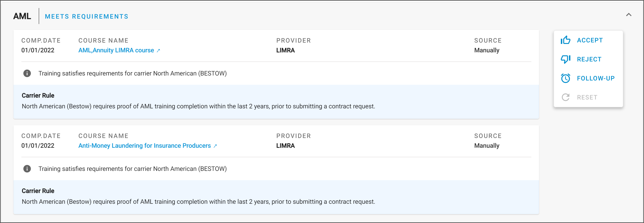Viewport: 644px width, 223px height.
Task: Click the thumbs-down Reject icon
Action: [x=565, y=59]
